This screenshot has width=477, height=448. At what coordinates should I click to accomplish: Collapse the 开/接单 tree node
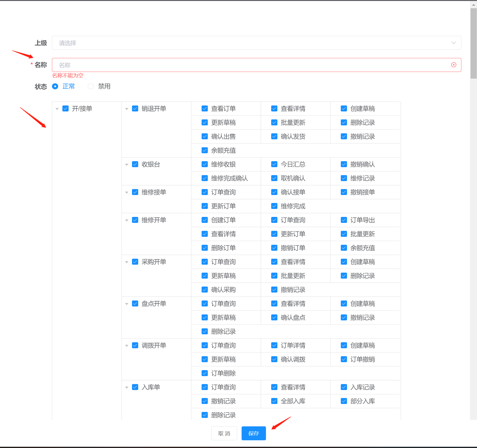pyautogui.click(x=57, y=109)
